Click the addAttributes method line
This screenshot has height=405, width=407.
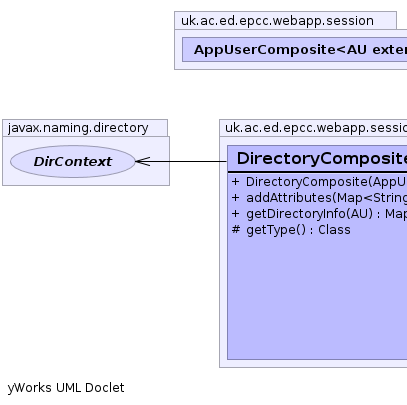point(319,198)
